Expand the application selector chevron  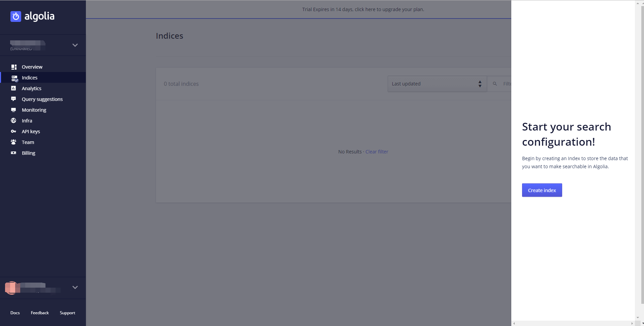75,45
